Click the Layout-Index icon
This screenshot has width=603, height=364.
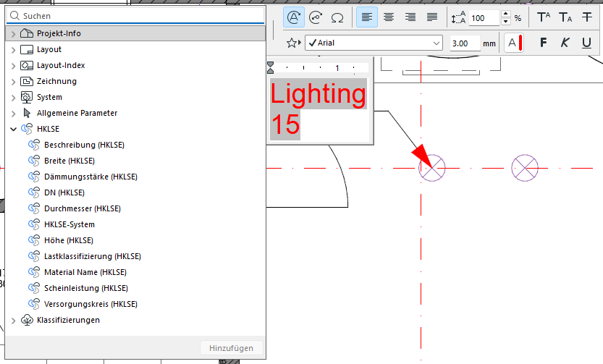click(x=27, y=65)
